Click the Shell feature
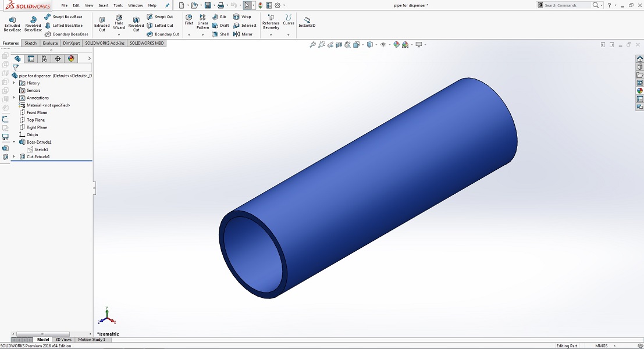Screen dimensions: 644x349 click(x=220, y=34)
